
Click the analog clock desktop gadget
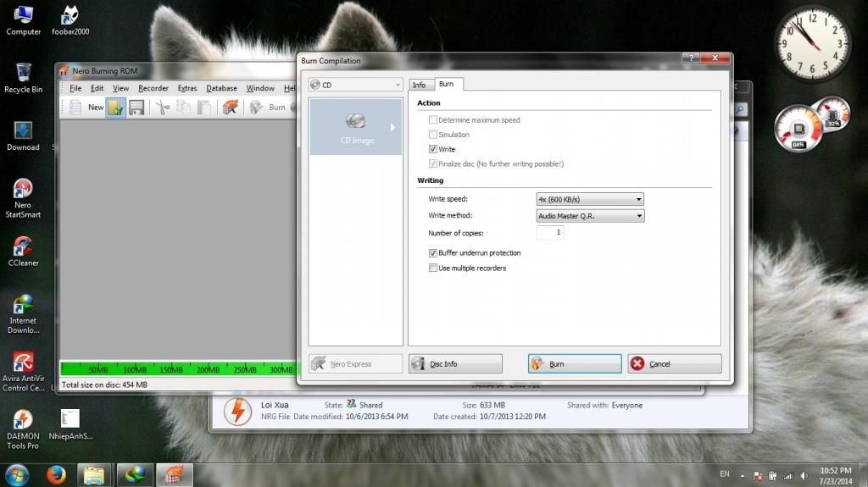pyautogui.click(x=812, y=44)
